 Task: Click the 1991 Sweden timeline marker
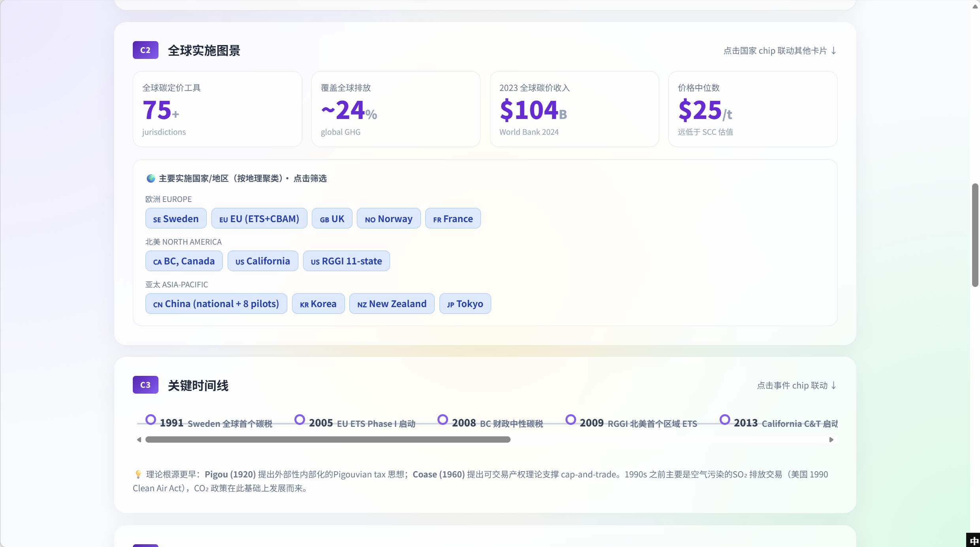pyautogui.click(x=151, y=420)
